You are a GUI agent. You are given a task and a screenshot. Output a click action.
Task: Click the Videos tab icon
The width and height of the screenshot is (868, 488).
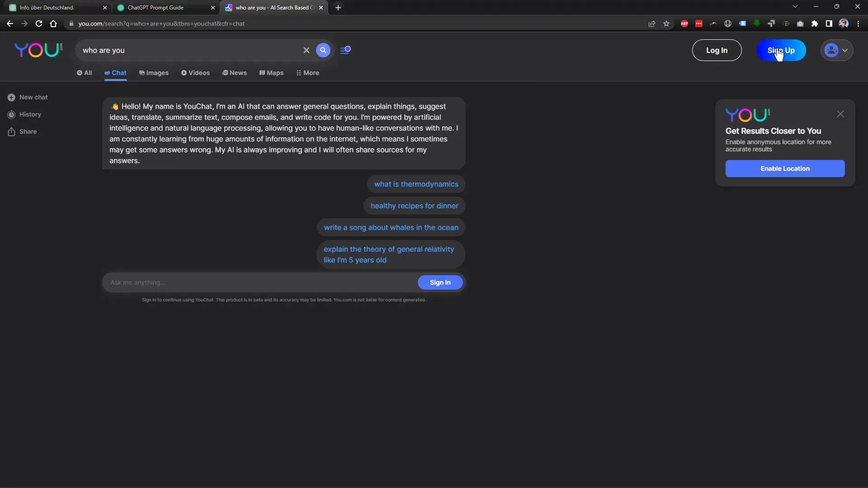[x=184, y=73]
